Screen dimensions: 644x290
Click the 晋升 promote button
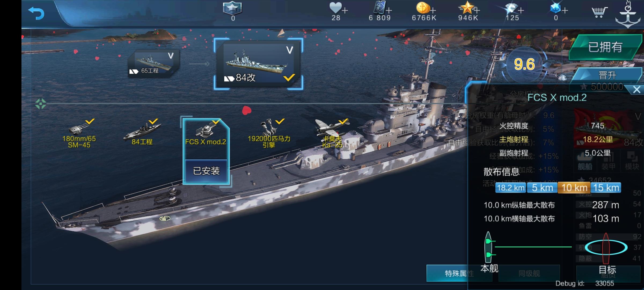point(607,75)
